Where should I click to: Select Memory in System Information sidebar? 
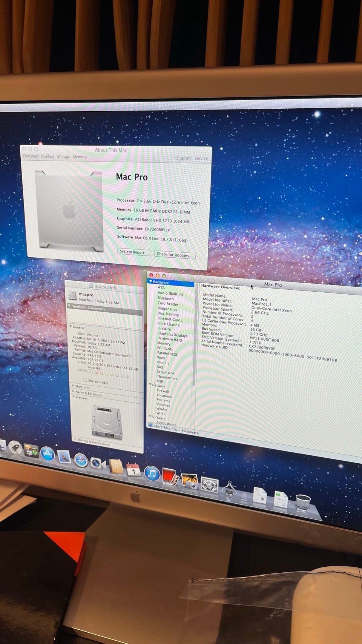[164, 343]
